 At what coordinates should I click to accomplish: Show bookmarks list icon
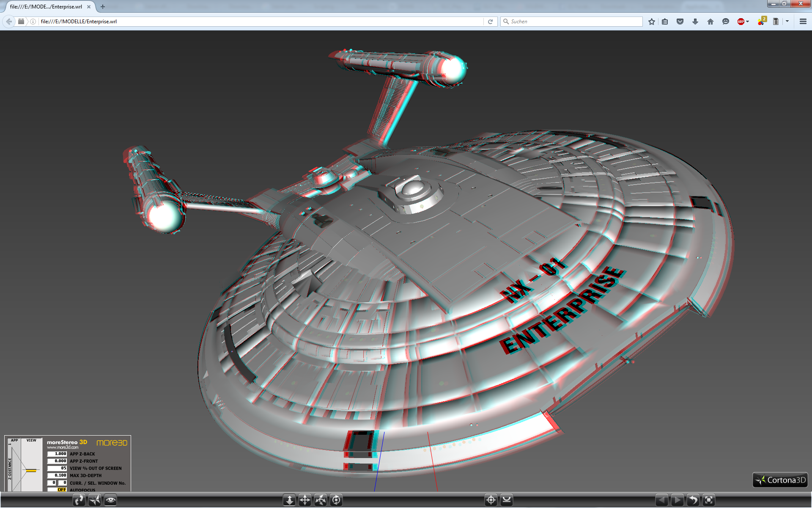665,22
